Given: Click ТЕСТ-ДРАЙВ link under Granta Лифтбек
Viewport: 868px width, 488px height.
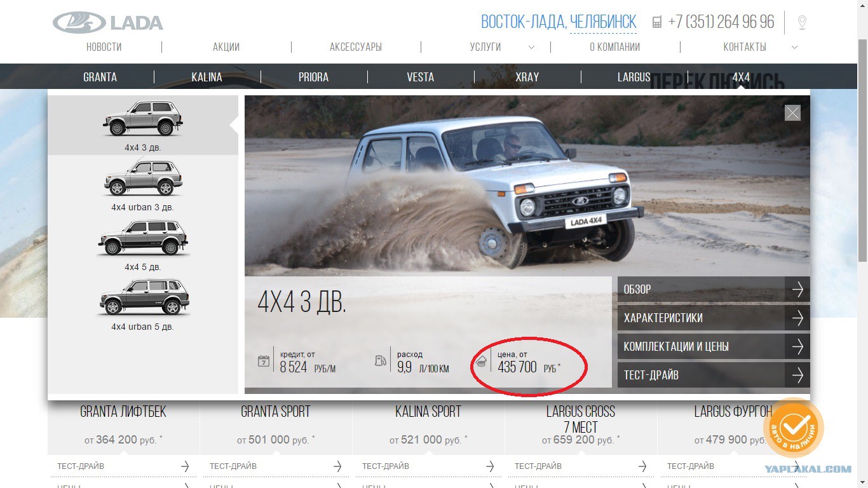Looking at the screenshot, I should click(x=81, y=466).
